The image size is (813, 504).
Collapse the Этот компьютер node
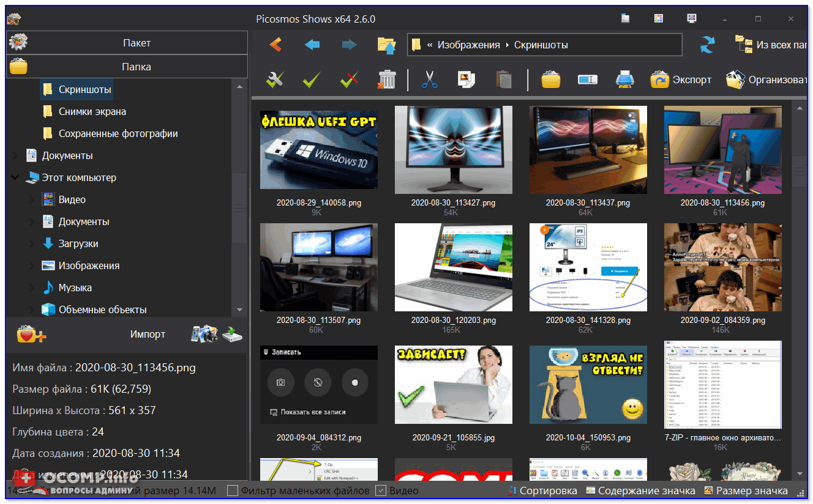click(15, 177)
